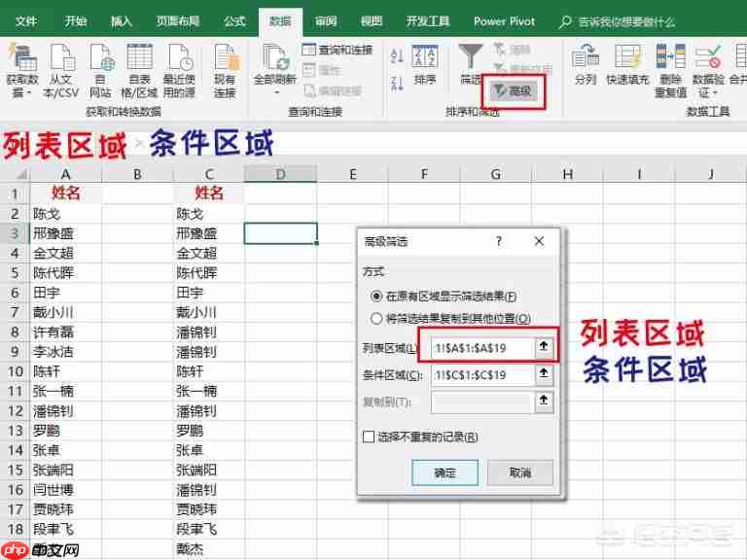Expand 数据验证 dropdown arrow

pyautogui.click(x=715, y=93)
